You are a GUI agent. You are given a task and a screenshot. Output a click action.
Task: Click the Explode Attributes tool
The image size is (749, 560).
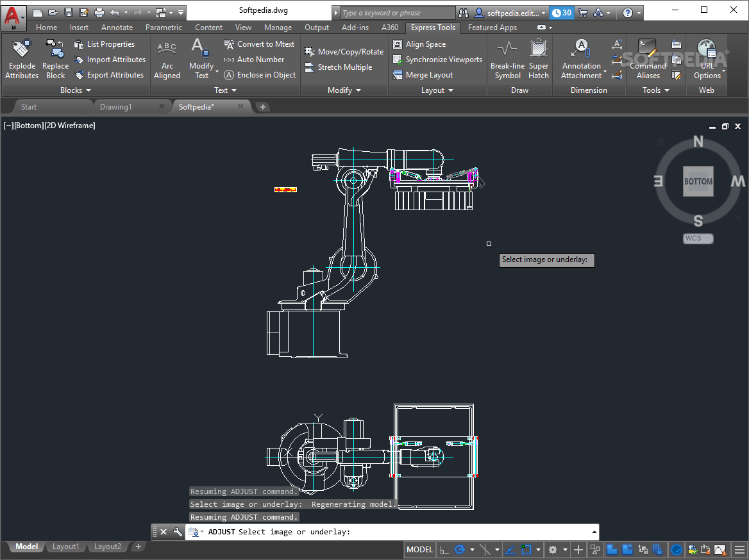click(x=22, y=60)
